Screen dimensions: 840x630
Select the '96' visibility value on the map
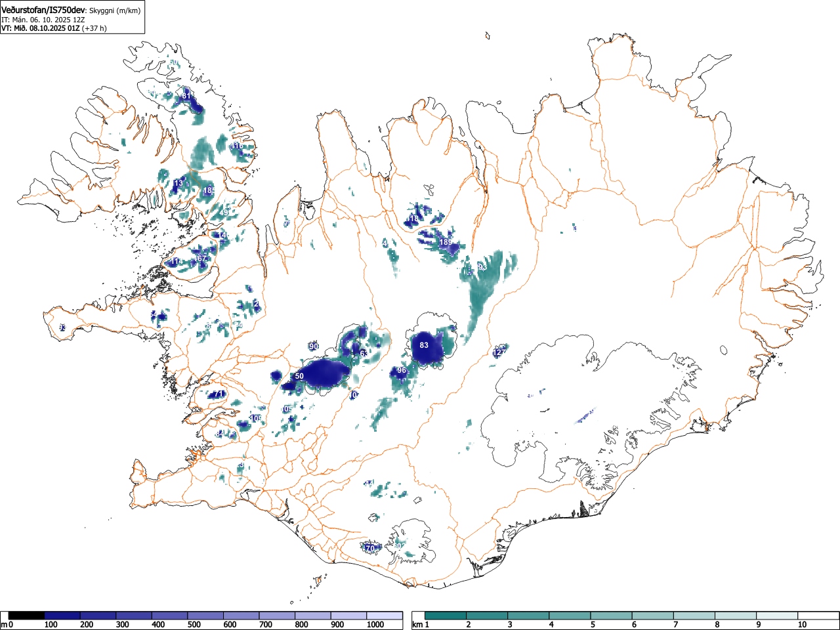pyautogui.click(x=402, y=371)
